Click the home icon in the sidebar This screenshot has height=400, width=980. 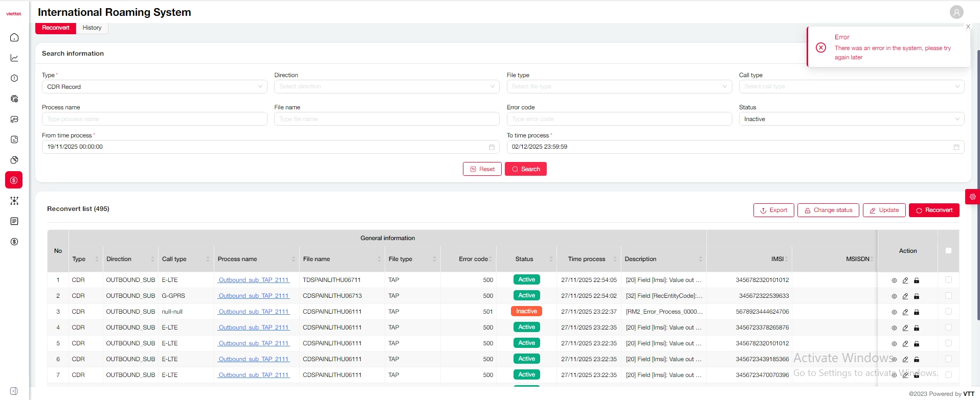(14, 37)
